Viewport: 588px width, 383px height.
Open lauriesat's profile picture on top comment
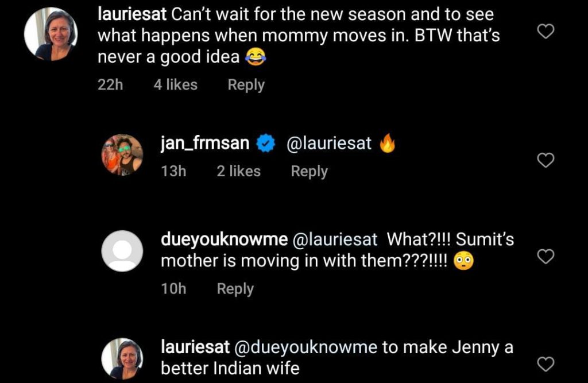pos(51,34)
